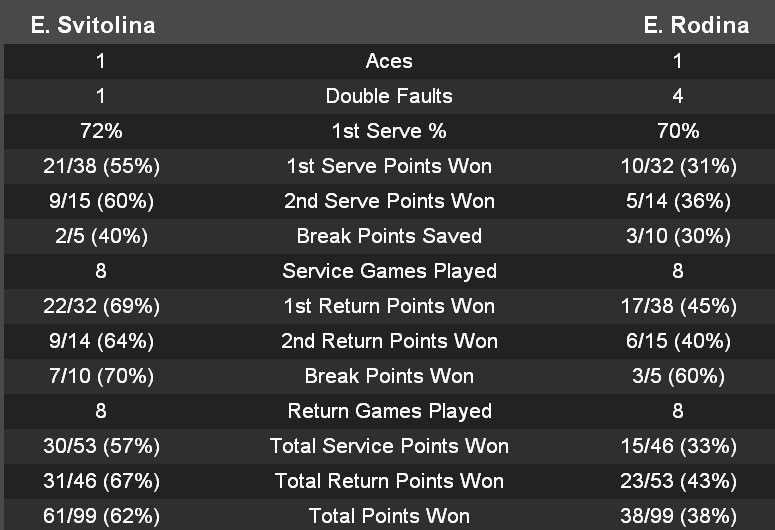This screenshot has width=775, height=530.
Task: Click the E. Rodina player name header
Action: [696, 26]
